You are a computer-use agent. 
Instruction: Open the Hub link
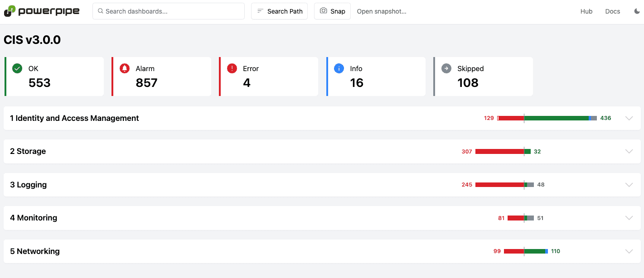pos(586,11)
